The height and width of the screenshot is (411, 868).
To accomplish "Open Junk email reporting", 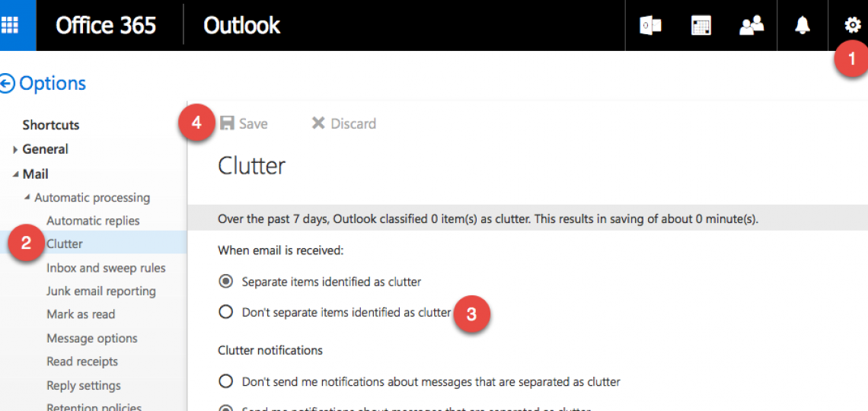I will point(101,291).
